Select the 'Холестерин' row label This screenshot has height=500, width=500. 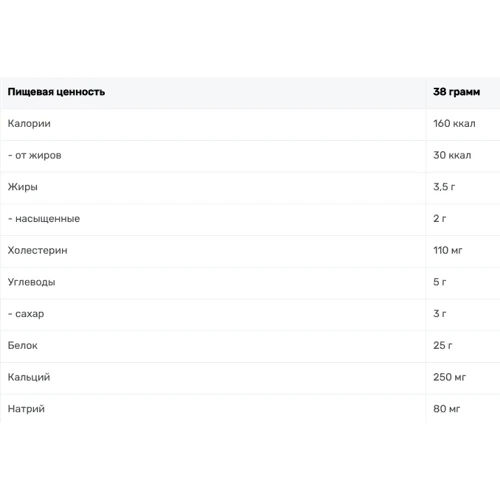37,250
